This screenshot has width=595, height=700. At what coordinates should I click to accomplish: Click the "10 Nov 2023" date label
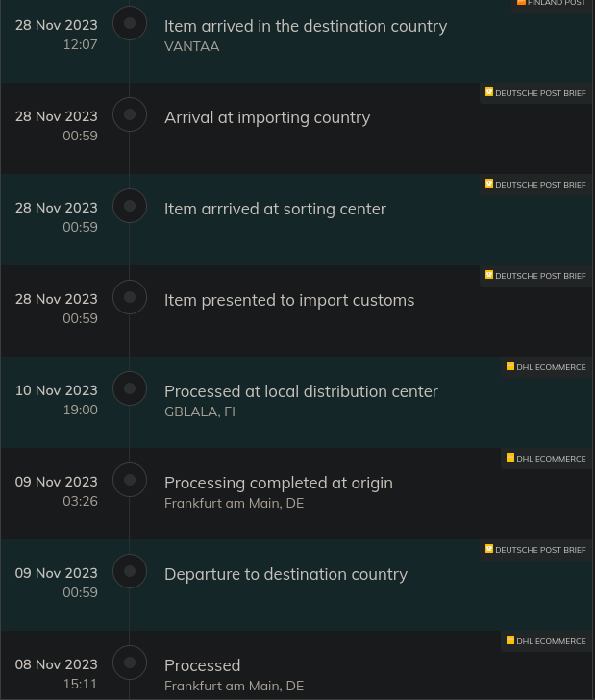(56, 390)
